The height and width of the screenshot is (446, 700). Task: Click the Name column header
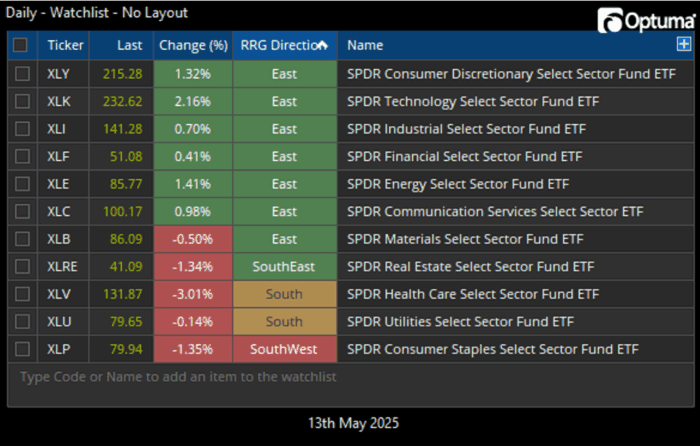point(366,45)
